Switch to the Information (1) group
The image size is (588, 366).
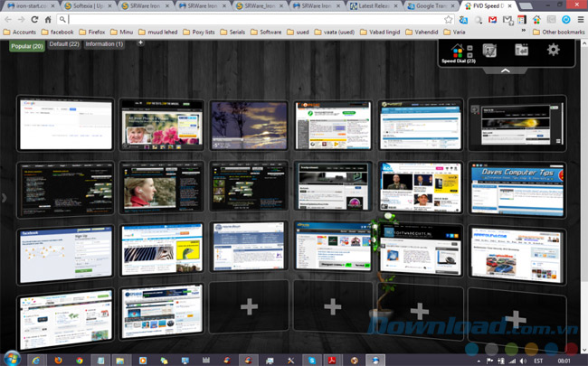click(x=105, y=43)
